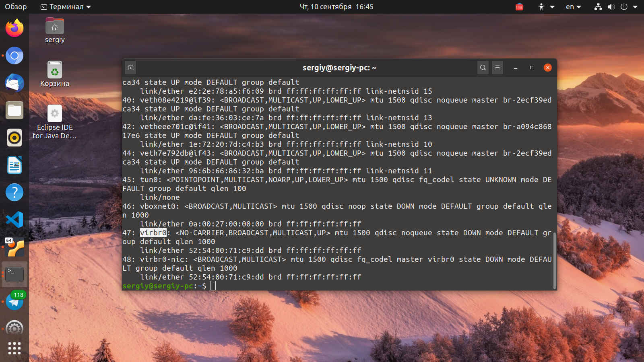Open Терминал app menu in top bar
The height and width of the screenshot is (362, 644).
pyautogui.click(x=66, y=7)
